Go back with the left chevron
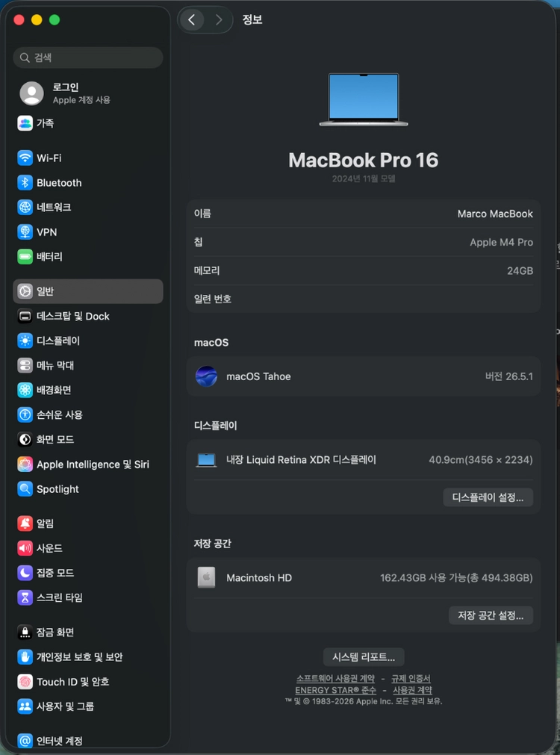This screenshot has height=755, width=560. tap(192, 19)
